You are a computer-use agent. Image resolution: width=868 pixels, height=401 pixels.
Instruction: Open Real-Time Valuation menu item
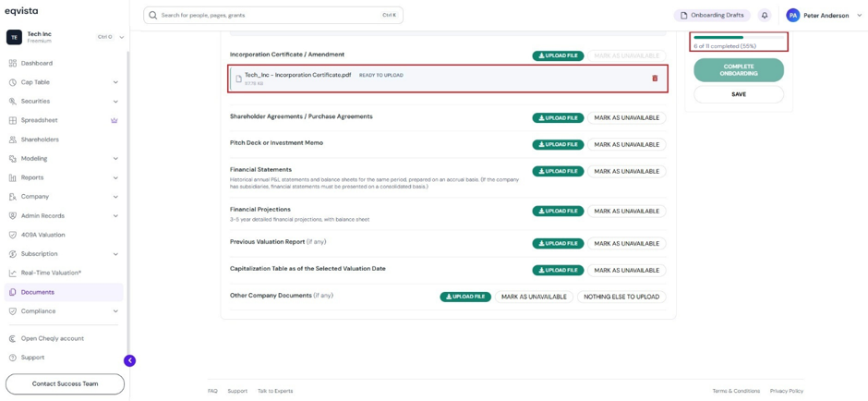click(64, 273)
